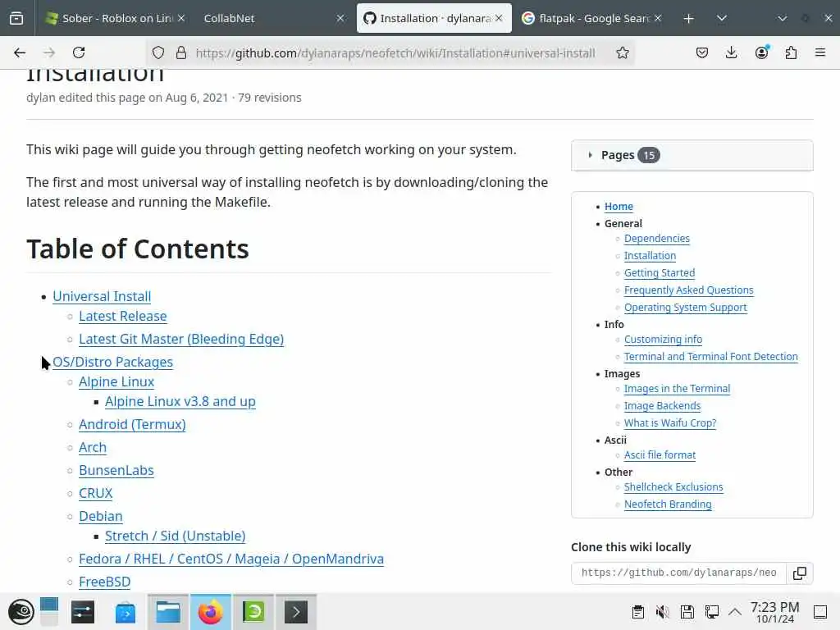Close the Sober Roblox tab
This screenshot has width=840, height=630.
[181, 18]
